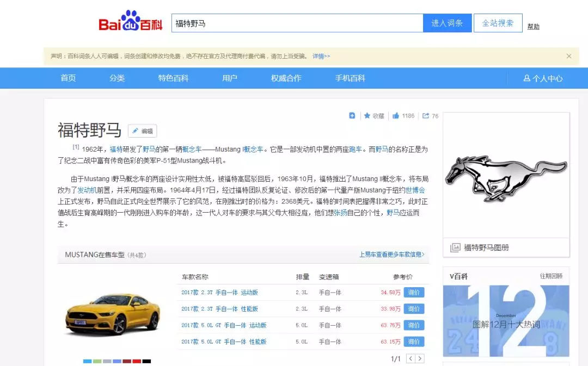The width and height of the screenshot is (588, 366).
Task: Like the entry via thumbs-up 1186
Action: [x=403, y=116]
